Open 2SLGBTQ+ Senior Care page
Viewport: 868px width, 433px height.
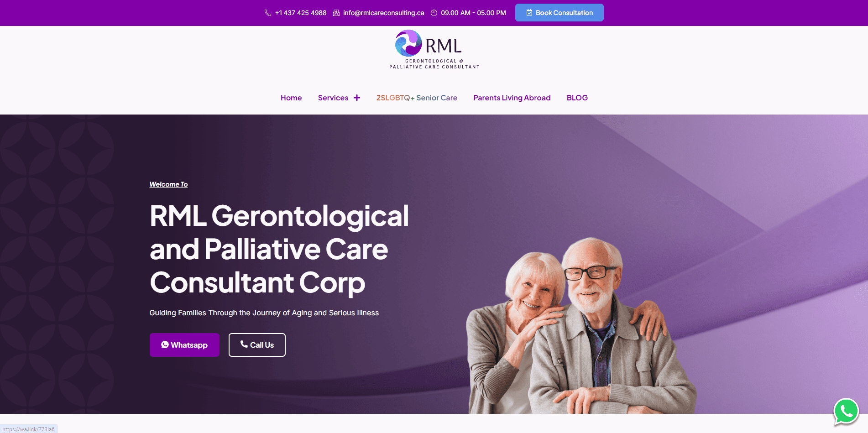click(417, 98)
